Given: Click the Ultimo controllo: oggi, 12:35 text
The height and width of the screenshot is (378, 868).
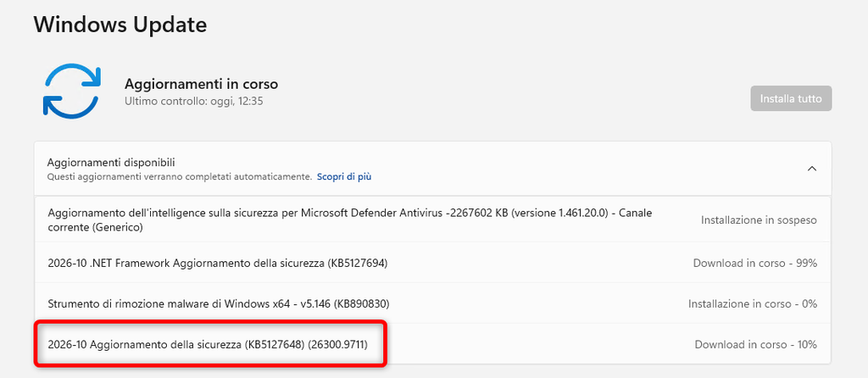Looking at the screenshot, I should [193, 102].
